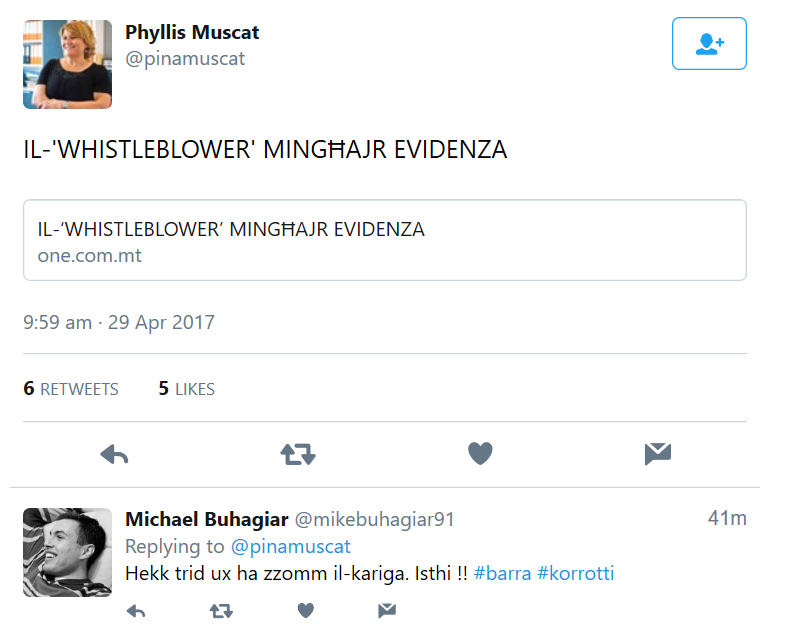View the list of 5 likes
This screenshot has width=791, height=637.
[186, 389]
